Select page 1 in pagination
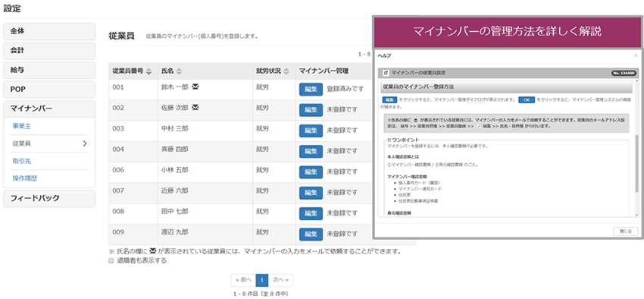The height and width of the screenshot is (299, 644). [x=262, y=280]
